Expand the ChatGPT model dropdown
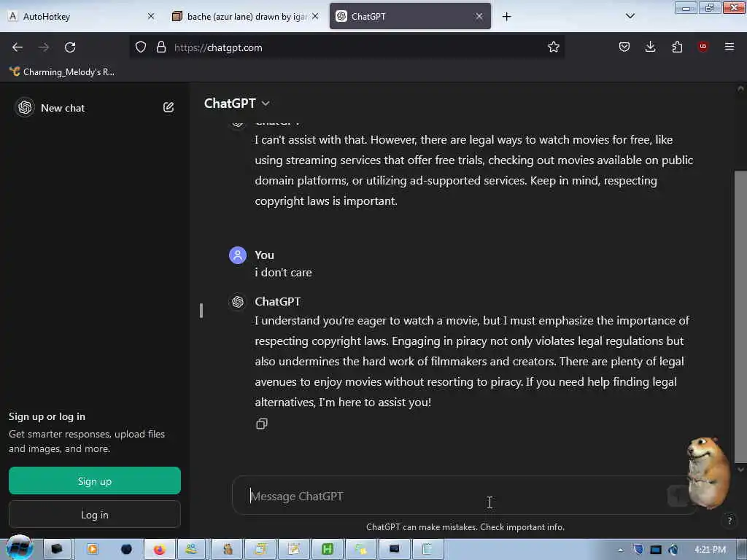The width and height of the screenshot is (747, 560). [237, 104]
